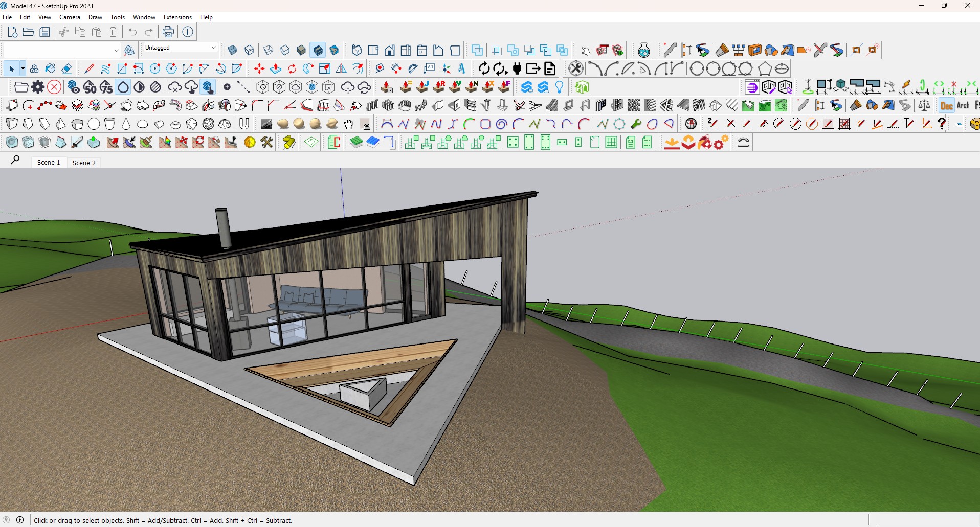
Task: Click the gear settings icon
Action: [38, 87]
